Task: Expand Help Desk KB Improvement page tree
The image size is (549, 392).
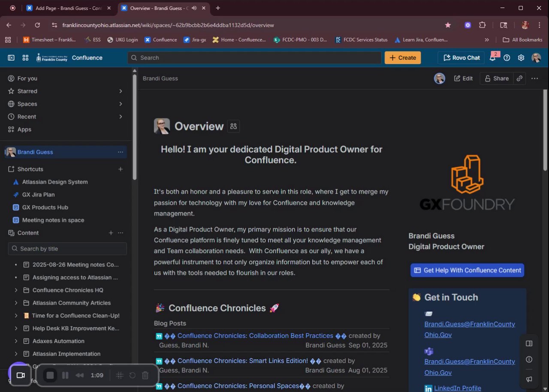Action: (16, 328)
